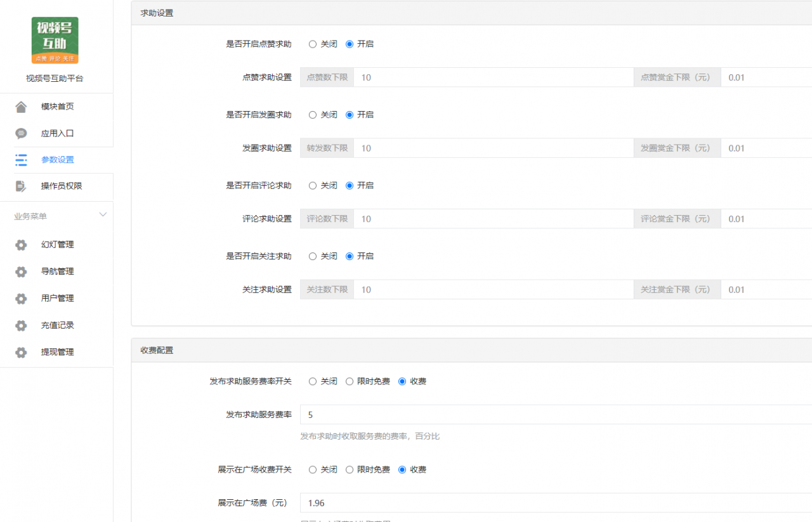Click the gear icon beside 导航管理
Image resolution: width=812 pixels, height=522 pixels.
[21, 271]
